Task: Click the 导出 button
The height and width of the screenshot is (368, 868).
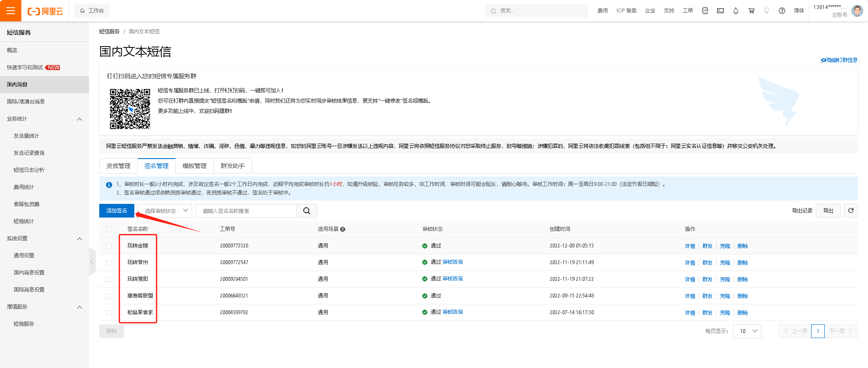Action: click(828, 211)
